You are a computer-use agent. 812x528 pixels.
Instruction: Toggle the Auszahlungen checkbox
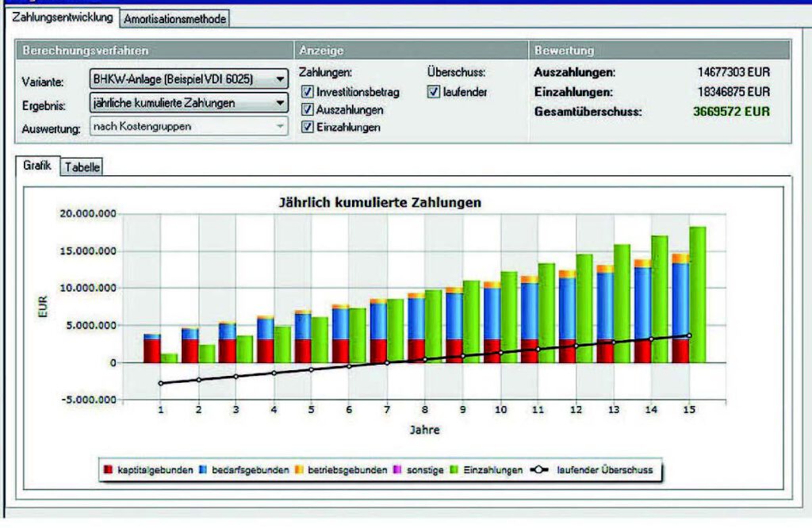(x=308, y=109)
